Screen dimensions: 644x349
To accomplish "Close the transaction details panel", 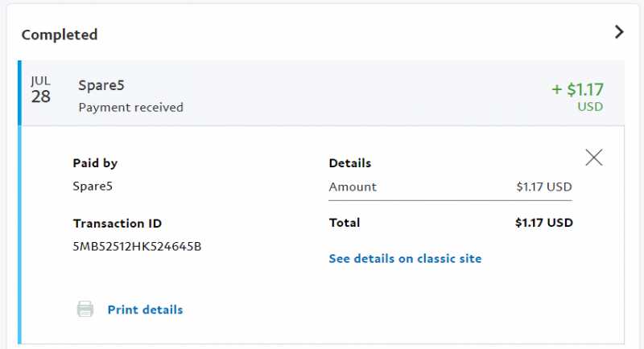I will (594, 157).
